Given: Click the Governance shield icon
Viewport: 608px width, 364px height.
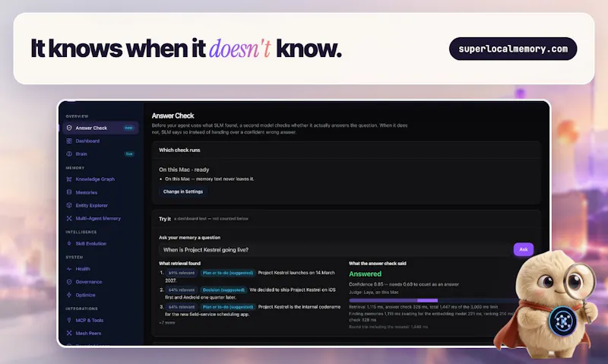Looking at the screenshot, I should coord(69,282).
